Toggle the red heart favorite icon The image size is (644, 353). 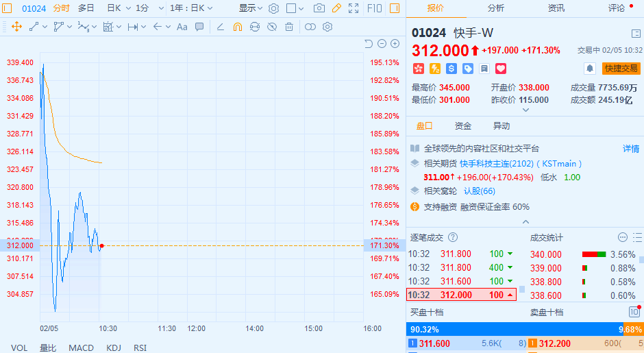(501, 69)
